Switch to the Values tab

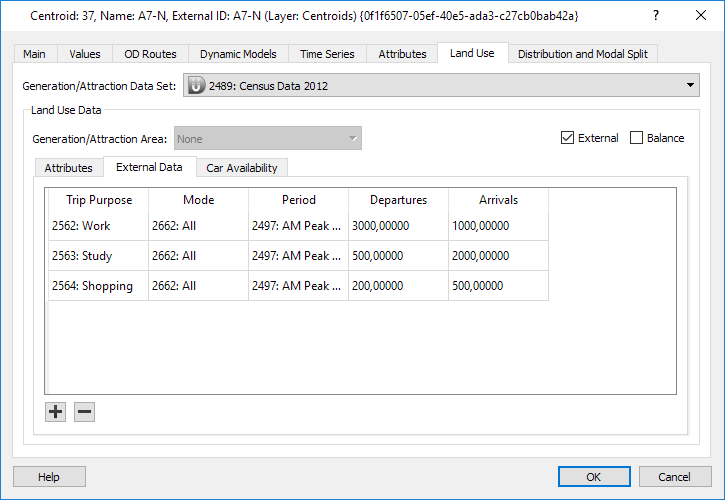pyautogui.click(x=85, y=54)
